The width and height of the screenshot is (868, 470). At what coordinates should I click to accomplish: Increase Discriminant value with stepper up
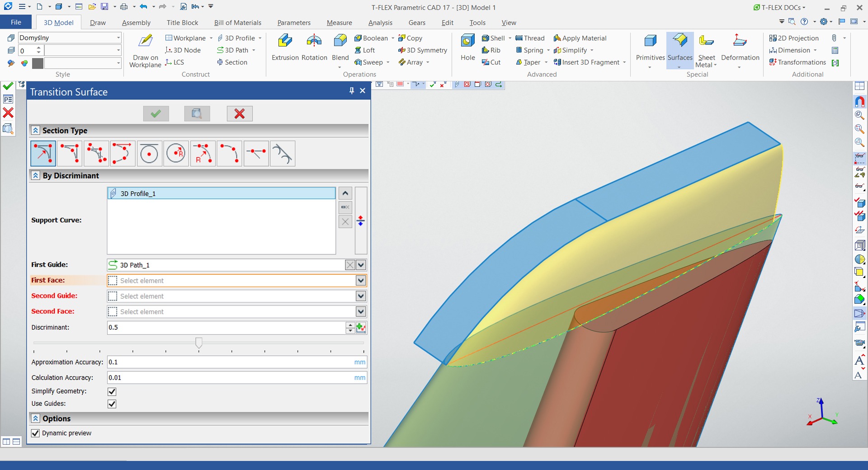coord(350,324)
